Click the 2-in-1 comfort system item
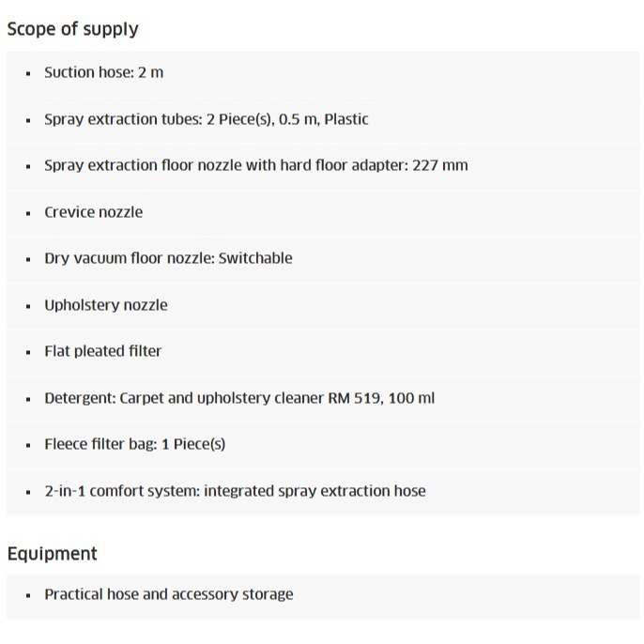Image resolution: width=644 pixels, height=644 pixels. point(234,491)
